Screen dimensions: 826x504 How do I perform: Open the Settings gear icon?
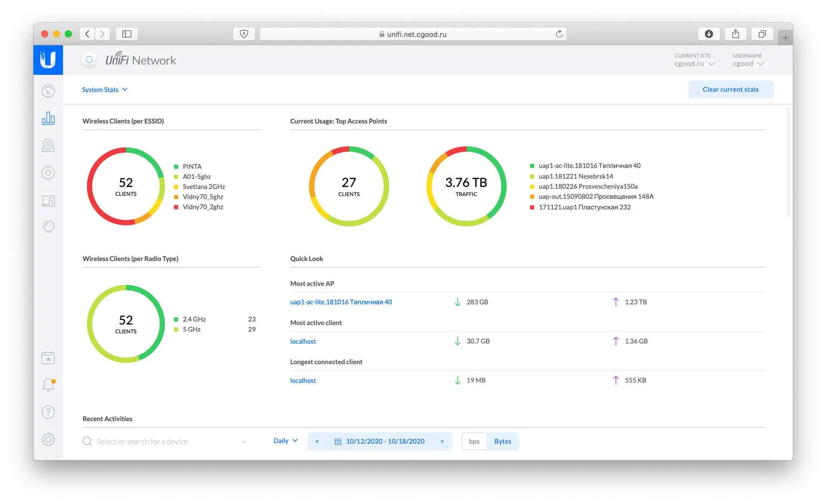coord(48,439)
